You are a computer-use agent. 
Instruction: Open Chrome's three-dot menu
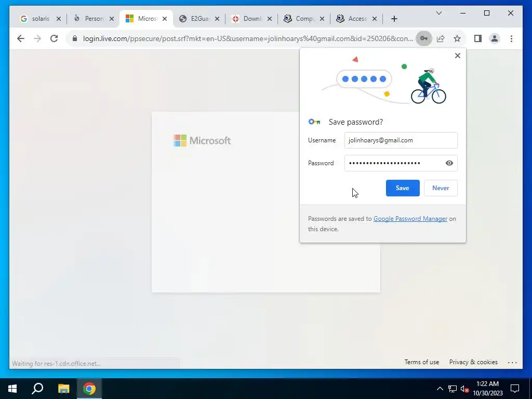(x=511, y=38)
